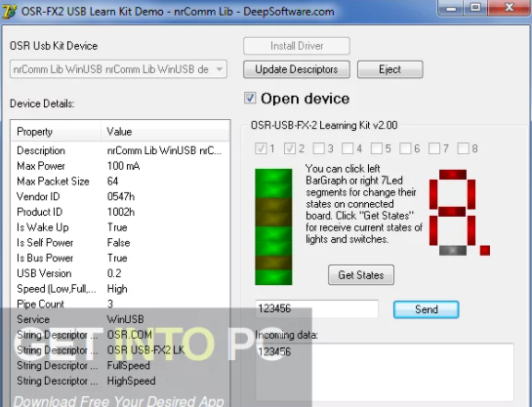The height and width of the screenshot is (407, 532).
Task: Select the Is Self Power row
Action: tap(120, 242)
